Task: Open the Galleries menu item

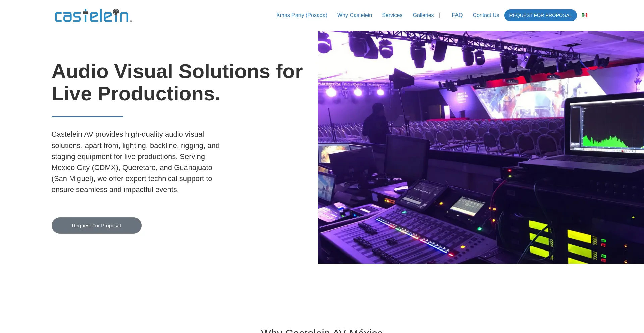Action: click(x=423, y=15)
